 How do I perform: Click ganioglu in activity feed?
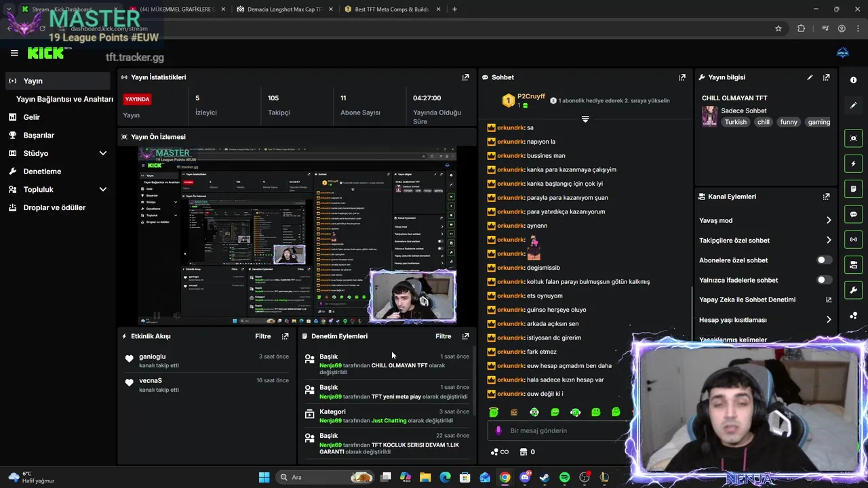[x=153, y=357]
